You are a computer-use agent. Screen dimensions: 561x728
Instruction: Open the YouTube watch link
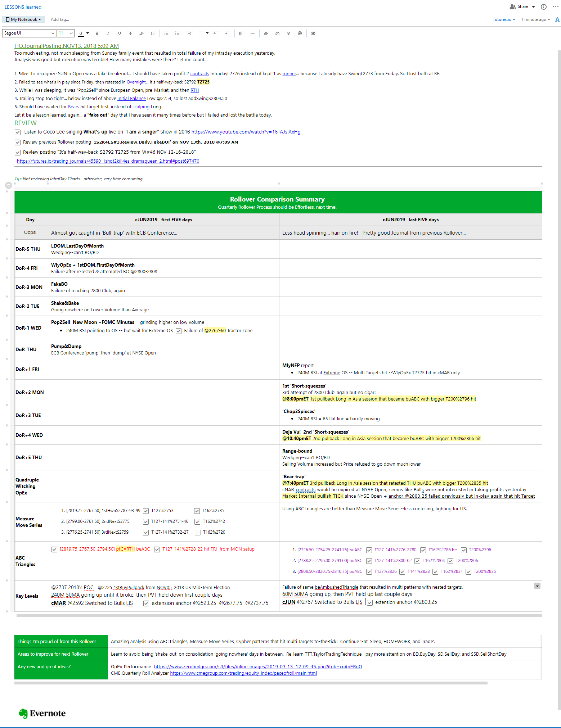(246, 132)
